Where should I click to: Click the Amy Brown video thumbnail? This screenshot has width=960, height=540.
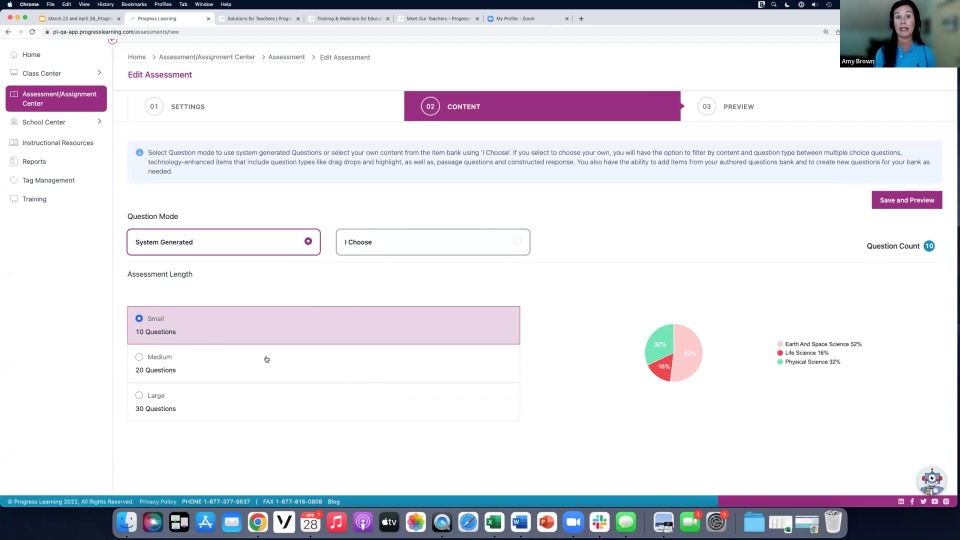899,33
